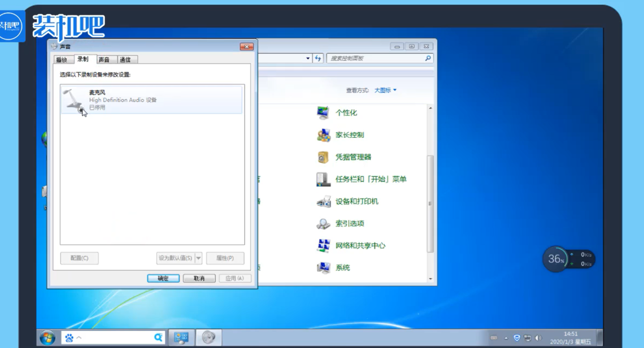
Task: Open the network tray icon
Action: pyautogui.click(x=527, y=338)
